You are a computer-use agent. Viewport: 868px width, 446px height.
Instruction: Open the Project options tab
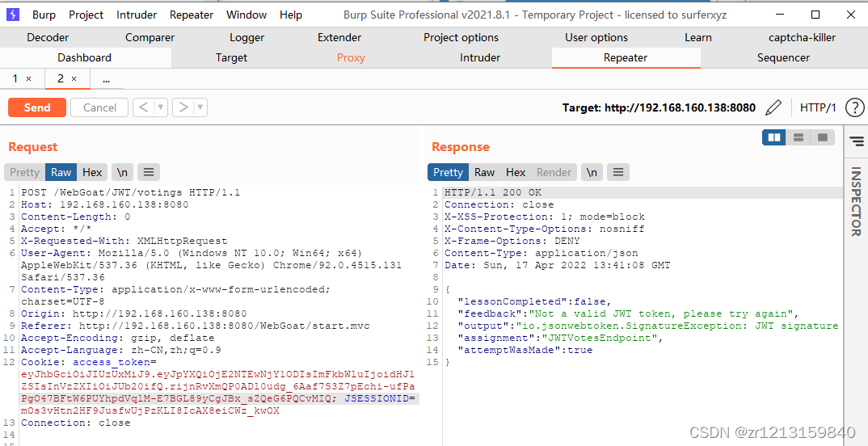(x=461, y=38)
